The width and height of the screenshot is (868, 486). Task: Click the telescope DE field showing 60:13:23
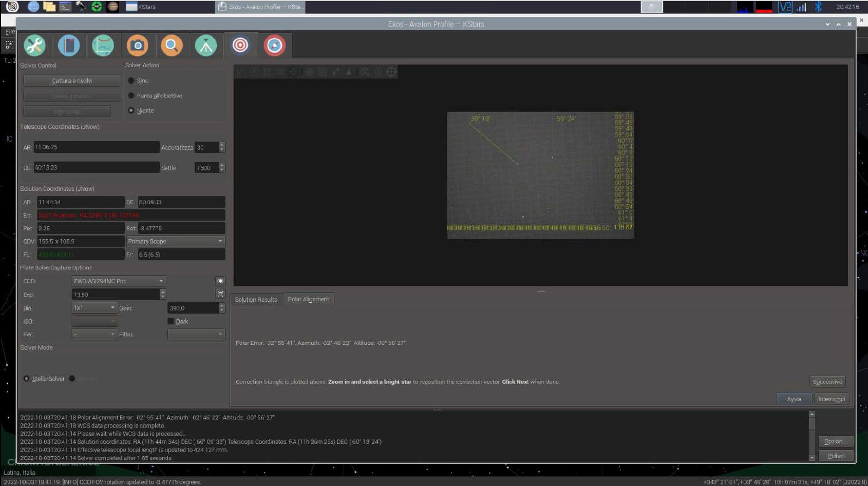tap(97, 168)
